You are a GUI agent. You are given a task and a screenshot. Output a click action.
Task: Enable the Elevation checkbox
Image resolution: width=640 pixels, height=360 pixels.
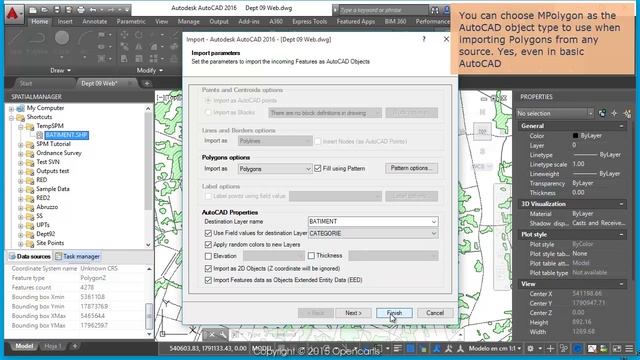tap(208, 256)
